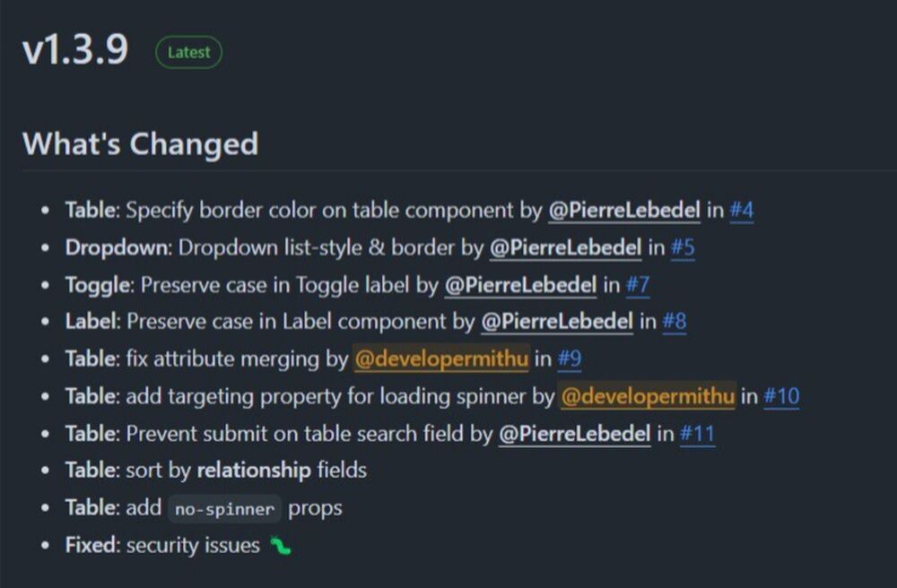Click @PierreLebedel in table search field entry
The width and height of the screenshot is (897, 588).
[x=575, y=434]
